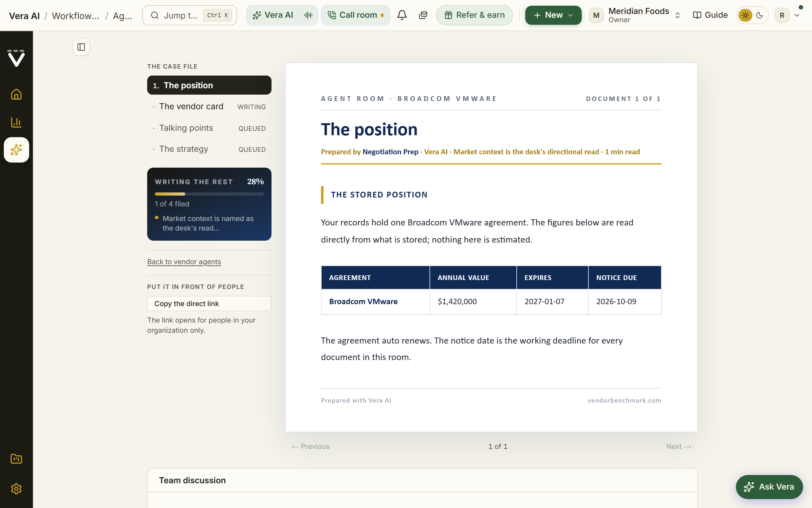Click the 2026-10-09 notice due cell
Screen dimensions: 812x508
[x=625, y=302]
